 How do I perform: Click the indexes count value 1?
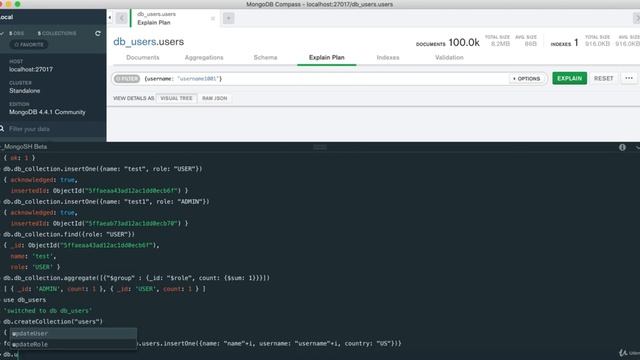[x=576, y=42]
